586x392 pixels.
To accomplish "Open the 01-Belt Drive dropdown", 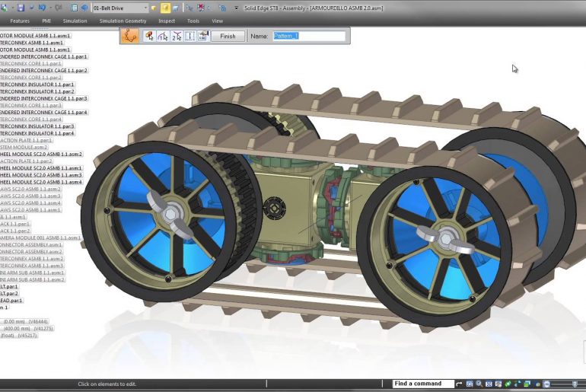I will (120, 8).
